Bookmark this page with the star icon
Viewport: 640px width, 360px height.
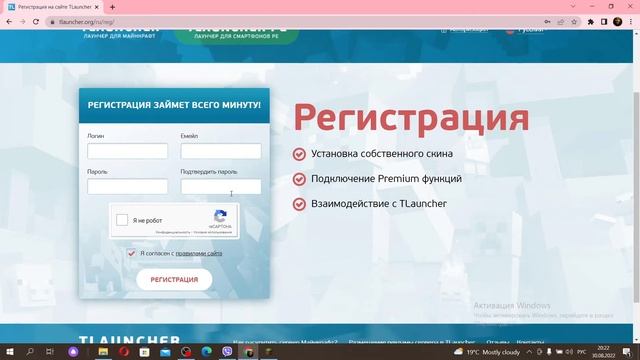click(x=574, y=22)
